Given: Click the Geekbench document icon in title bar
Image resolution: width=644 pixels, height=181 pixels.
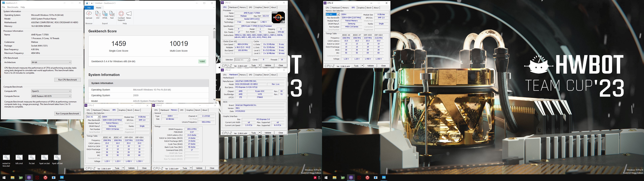Looking at the screenshot, I should [x=87, y=3].
